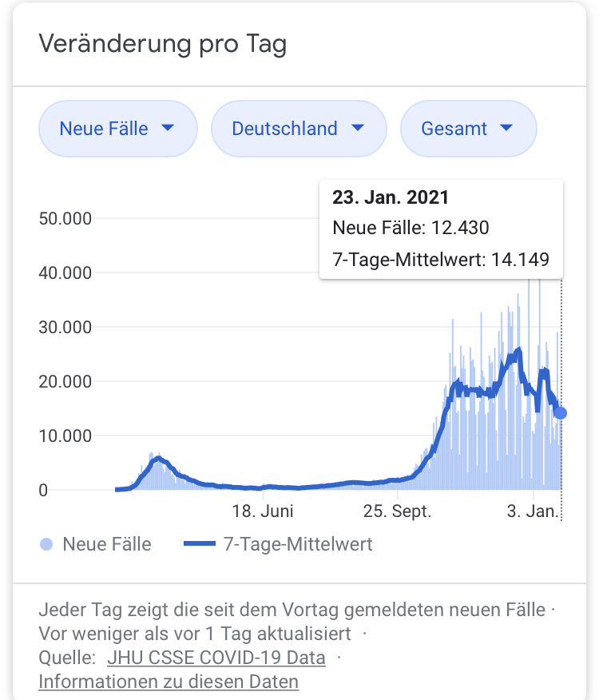The image size is (599, 700).
Task: Click the "50.000" y-axis label
Action: (x=65, y=218)
